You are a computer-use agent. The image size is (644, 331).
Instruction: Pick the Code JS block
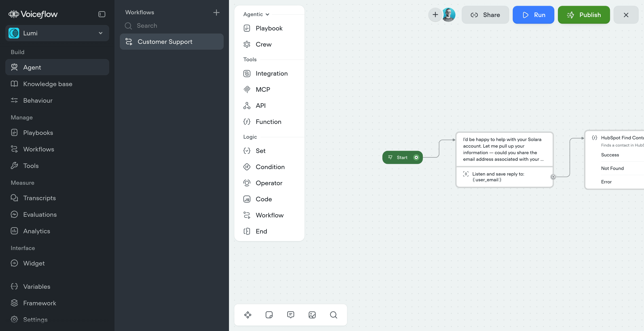coord(263,199)
